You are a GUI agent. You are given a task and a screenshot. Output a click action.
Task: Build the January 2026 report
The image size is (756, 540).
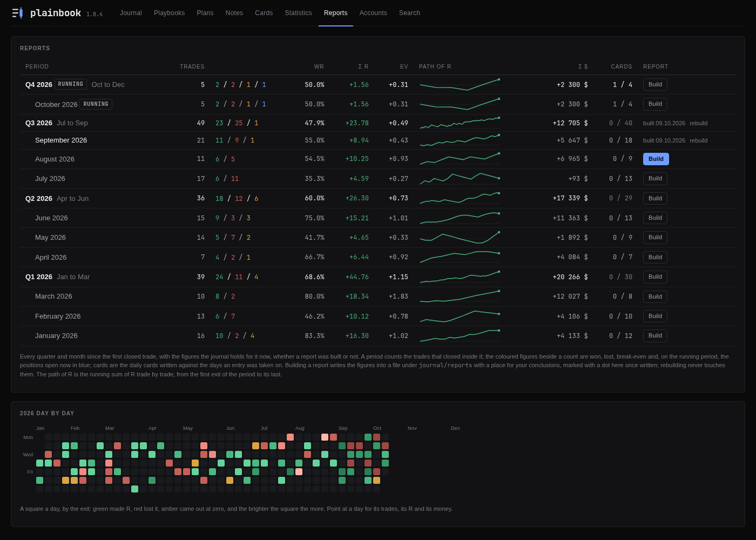tap(655, 336)
